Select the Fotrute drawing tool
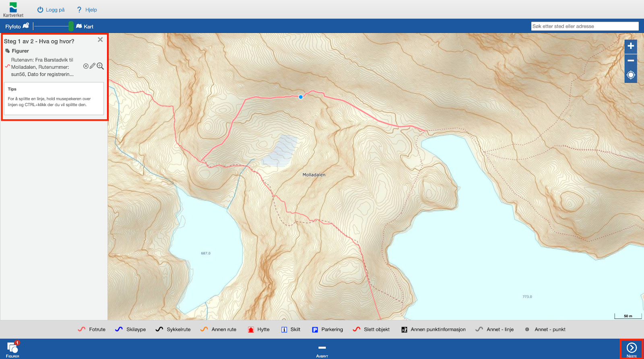This screenshot has height=359, width=644. (92, 329)
